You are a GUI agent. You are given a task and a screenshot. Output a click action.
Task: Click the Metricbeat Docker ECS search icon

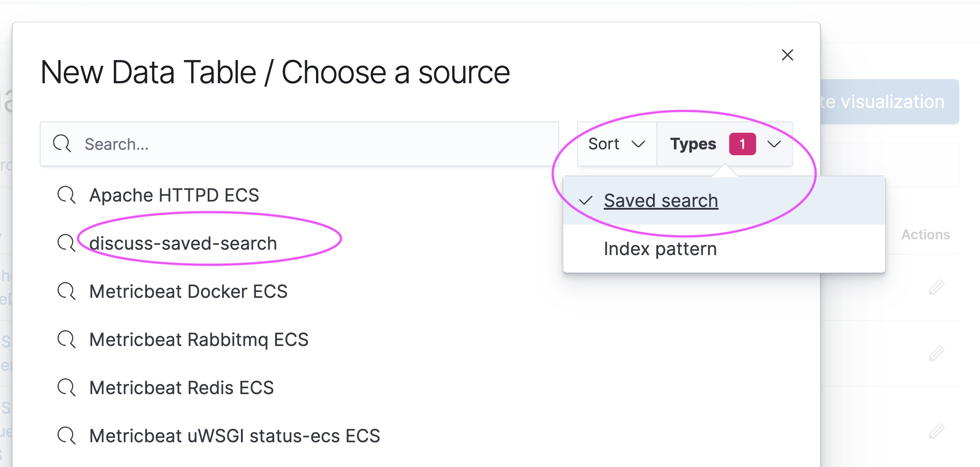67,292
